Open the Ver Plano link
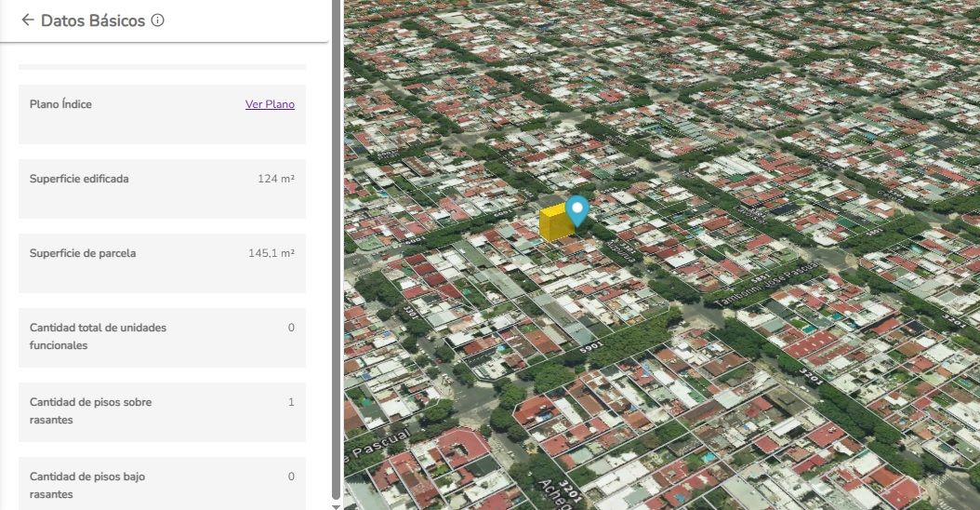Viewport: 980px width, 510px height. 270,104
